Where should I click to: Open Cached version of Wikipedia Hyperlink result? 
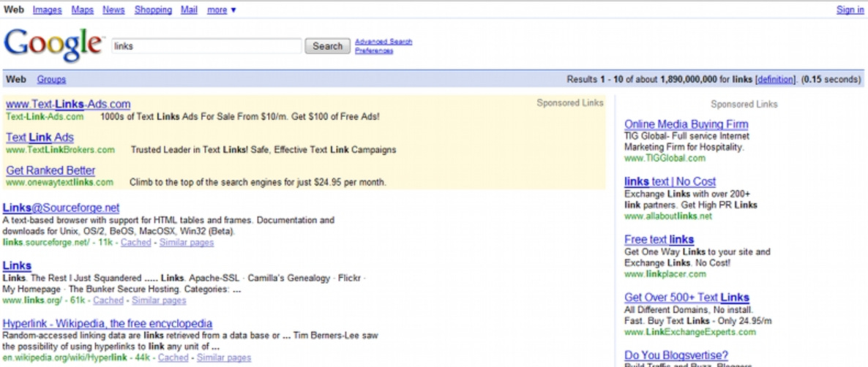(173, 357)
